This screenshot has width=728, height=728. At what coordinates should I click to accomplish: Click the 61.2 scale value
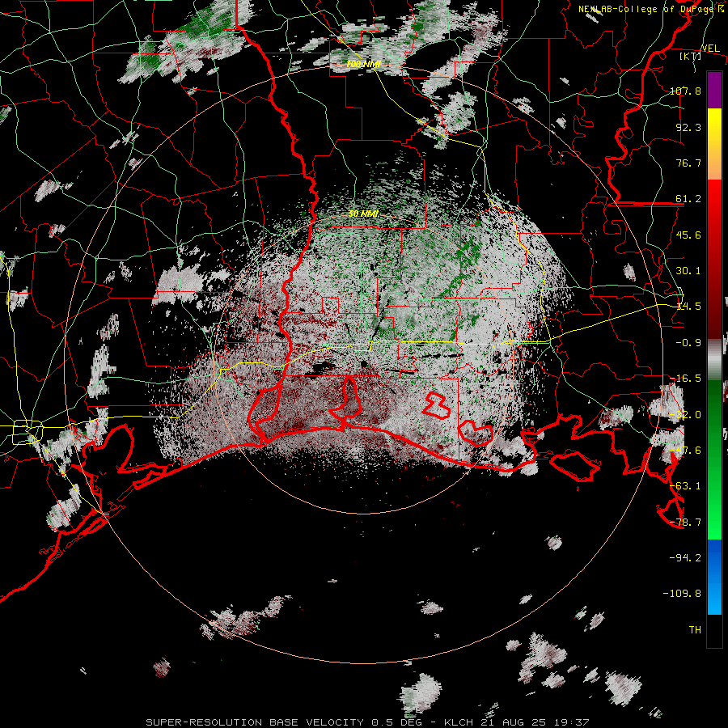pos(688,199)
